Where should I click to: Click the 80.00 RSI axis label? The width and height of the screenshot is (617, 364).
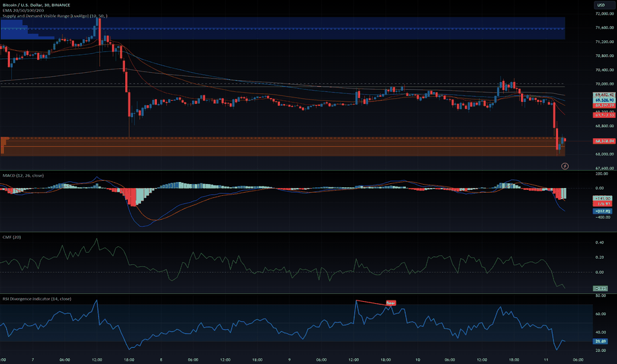[600, 296]
